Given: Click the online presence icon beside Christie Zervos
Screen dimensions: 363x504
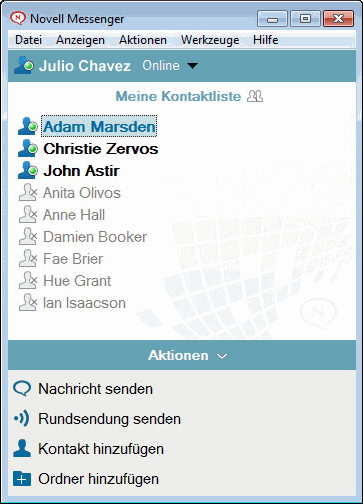Looking at the screenshot, I should (x=28, y=149).
